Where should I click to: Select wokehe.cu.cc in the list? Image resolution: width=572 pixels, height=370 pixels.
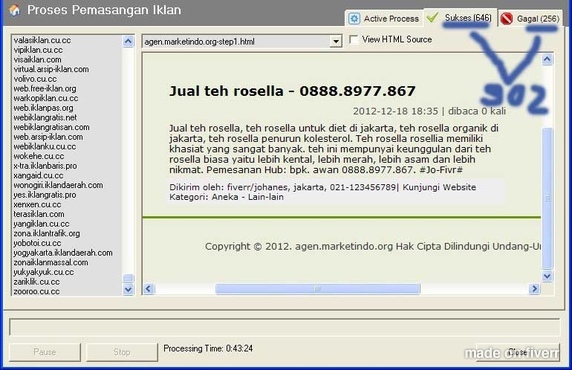coord(39,156)
